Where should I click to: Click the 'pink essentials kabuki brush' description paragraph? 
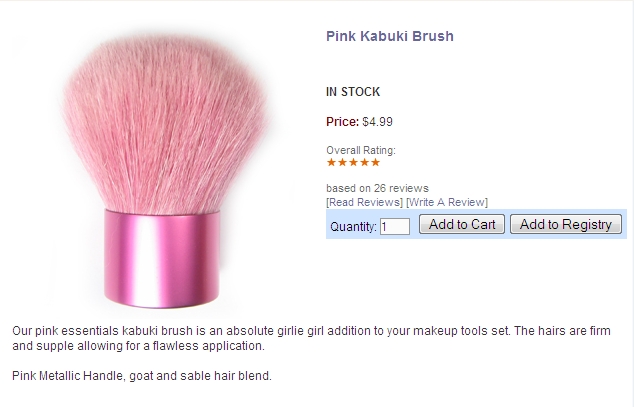(x=311, y=338)
